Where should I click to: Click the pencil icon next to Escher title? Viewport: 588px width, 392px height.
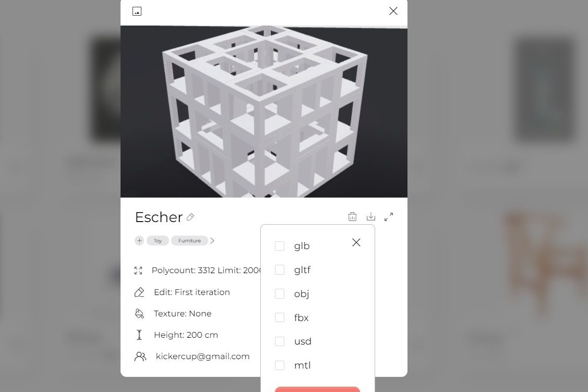[190, 217]
